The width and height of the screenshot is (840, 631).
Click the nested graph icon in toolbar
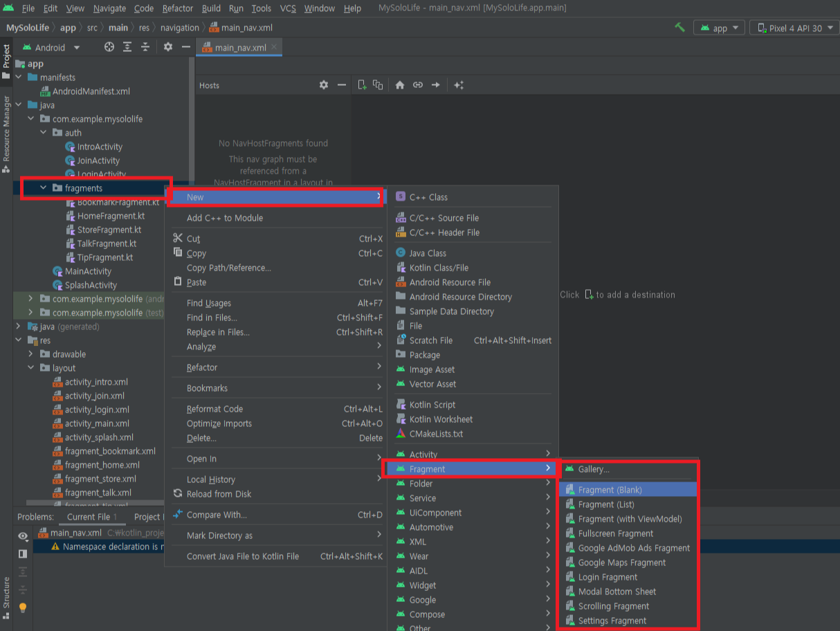[x=378, y=85]
